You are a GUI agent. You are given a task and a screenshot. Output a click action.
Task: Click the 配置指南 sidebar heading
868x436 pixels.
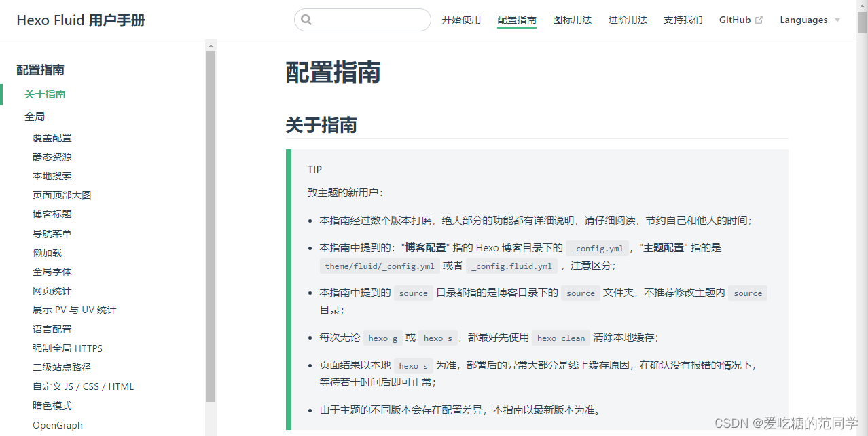(x=41, y=70)
